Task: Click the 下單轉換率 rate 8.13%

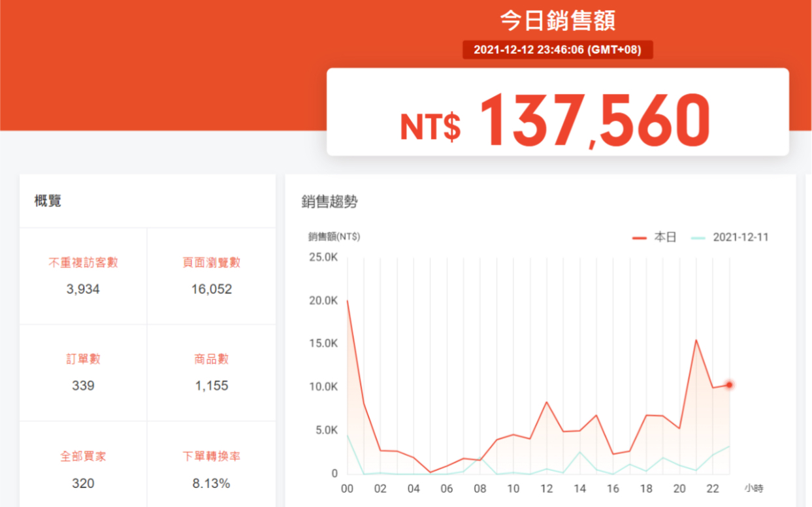Action: click(x=211, y=483)
